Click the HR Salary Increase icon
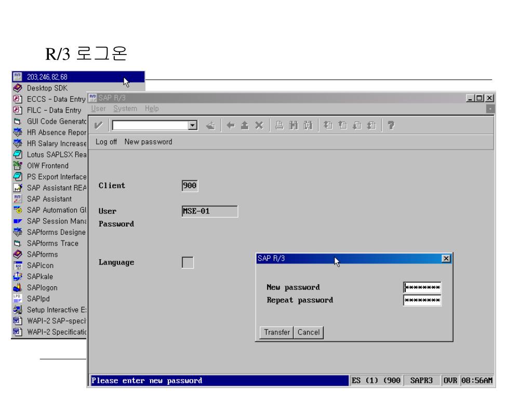532x399 pixels. tap(18, 143)
